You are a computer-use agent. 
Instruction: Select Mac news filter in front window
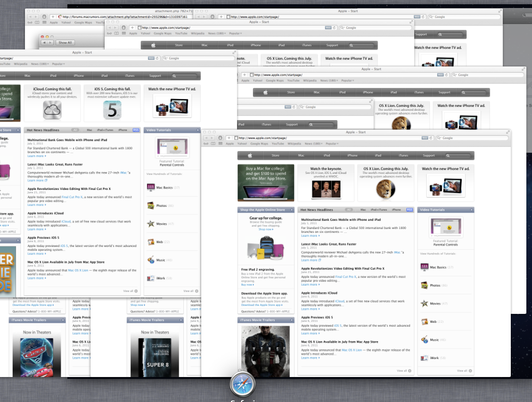pyautogui.click(x=363, y=210)
